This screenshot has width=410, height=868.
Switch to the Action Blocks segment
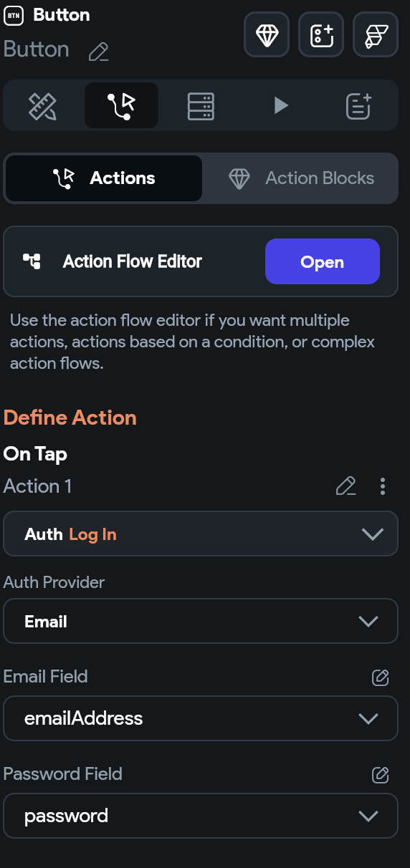coord(301,178)
